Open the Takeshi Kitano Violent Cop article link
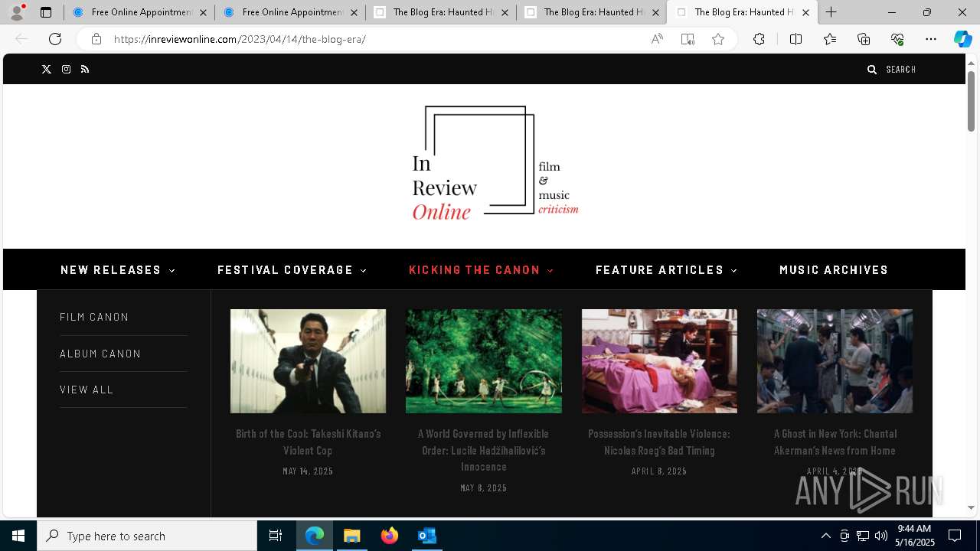The width and height of the screenshot is (980, 551). (x=308, y=442)
